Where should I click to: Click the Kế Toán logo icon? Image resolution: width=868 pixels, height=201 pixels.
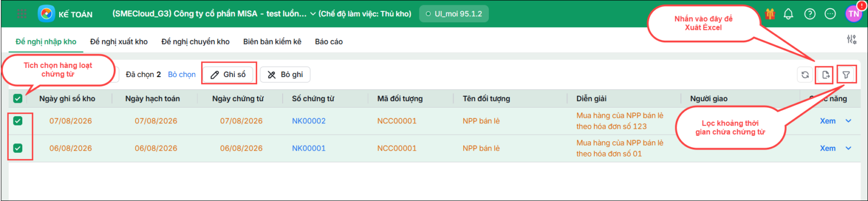pyautogui.click(x=46, y=14)
